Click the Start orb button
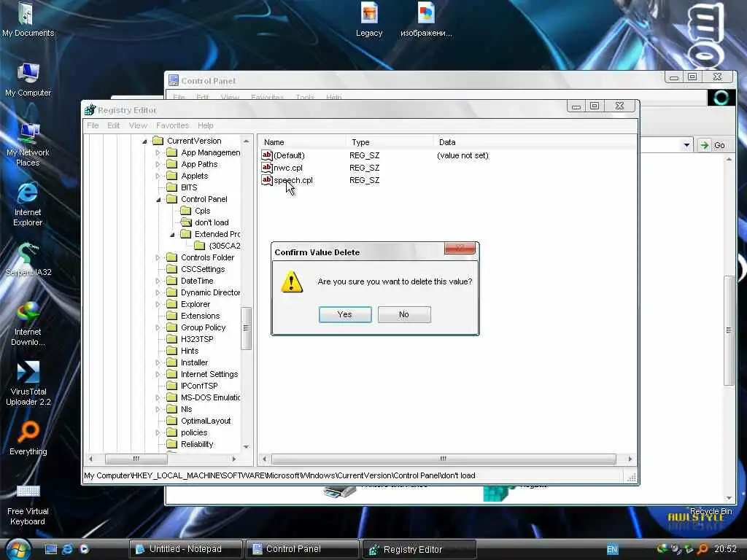747x560 pixels. [x=18, y=549]
